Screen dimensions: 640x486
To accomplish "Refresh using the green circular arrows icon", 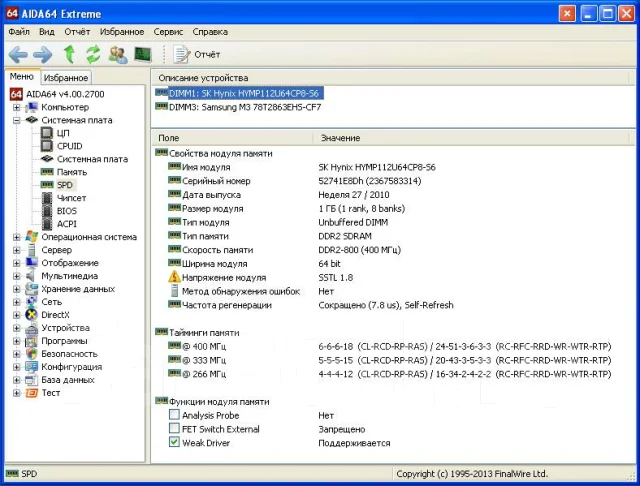I will 93,54.
